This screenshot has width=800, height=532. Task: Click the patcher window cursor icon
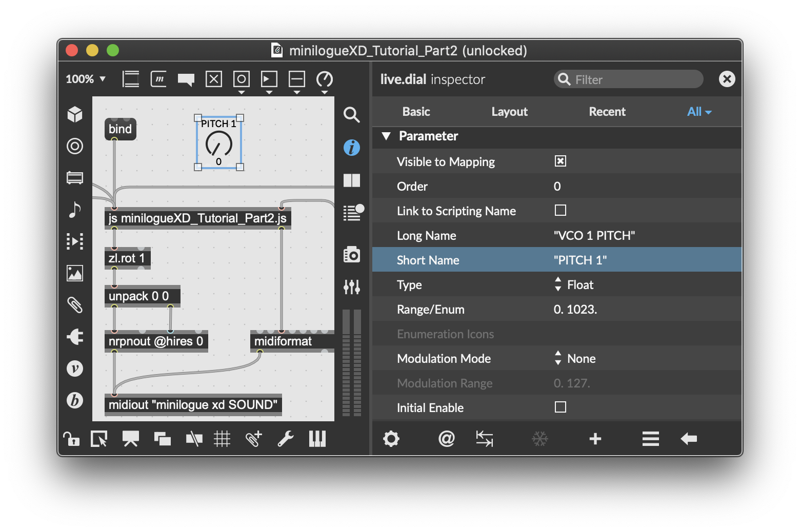(x=99, y=439)
